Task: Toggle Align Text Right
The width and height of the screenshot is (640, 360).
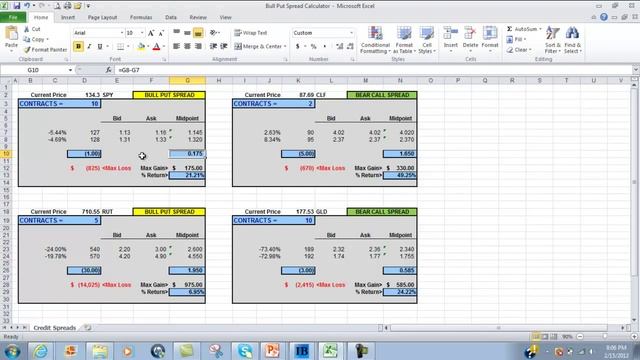Action: [x=198, y=47]
